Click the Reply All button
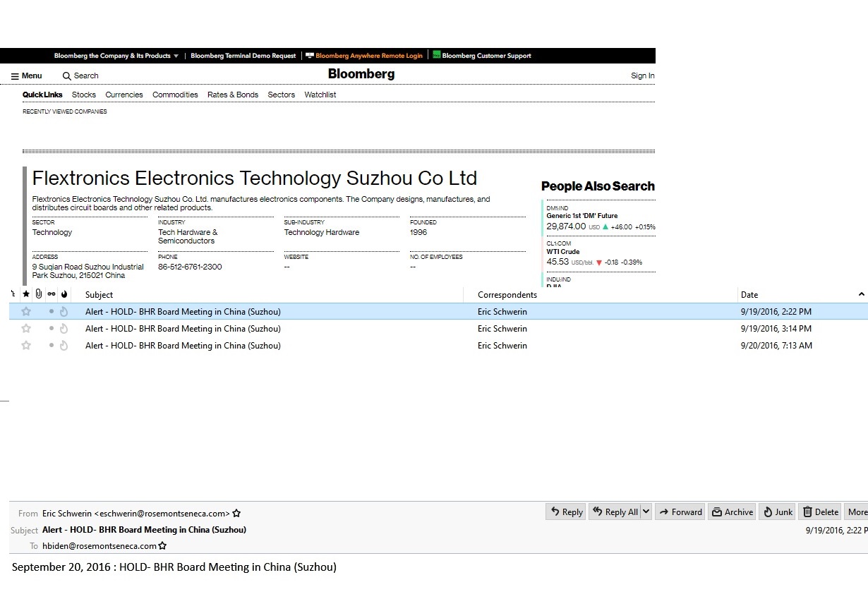Viewport: 868px width, 611px height. click(615, 512)
